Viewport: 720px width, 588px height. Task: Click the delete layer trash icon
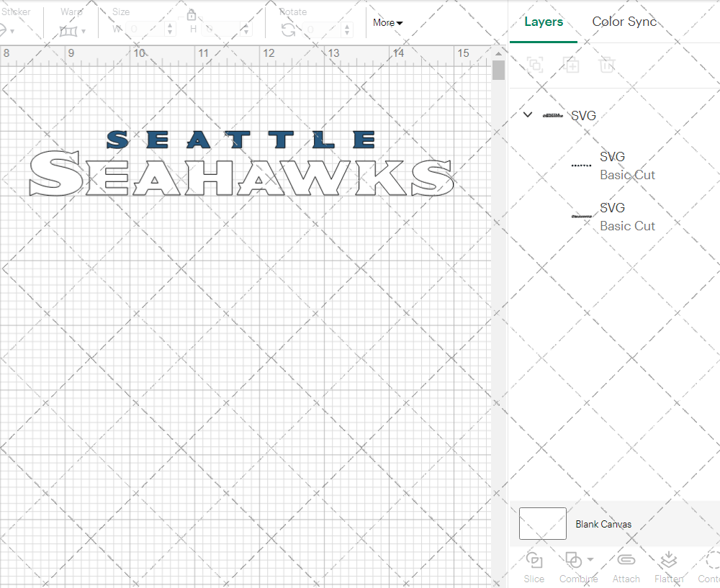[x=607, y=65]
